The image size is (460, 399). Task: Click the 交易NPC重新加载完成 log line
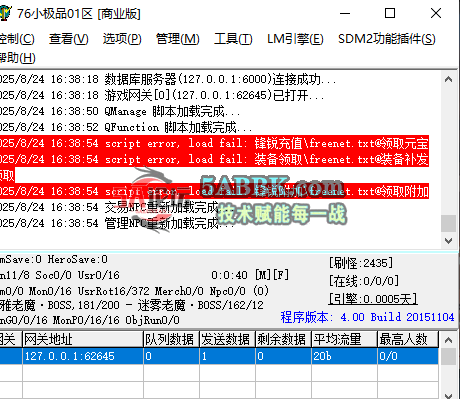(117, 207)
